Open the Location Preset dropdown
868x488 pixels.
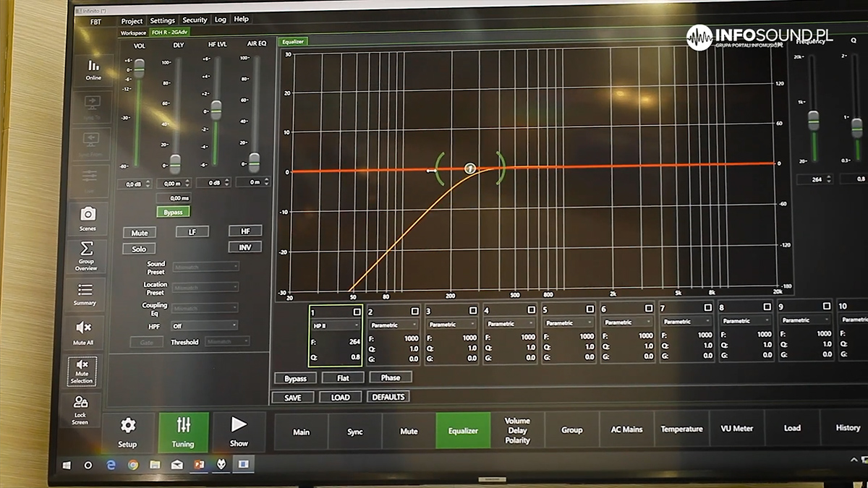205,287
